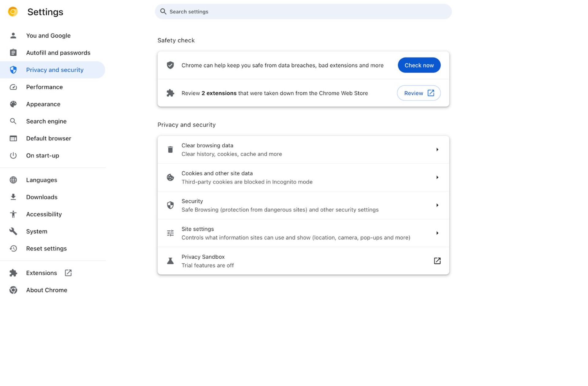Click the You and Google icon
The image size is (588, 386).
(x=12, y=35)
